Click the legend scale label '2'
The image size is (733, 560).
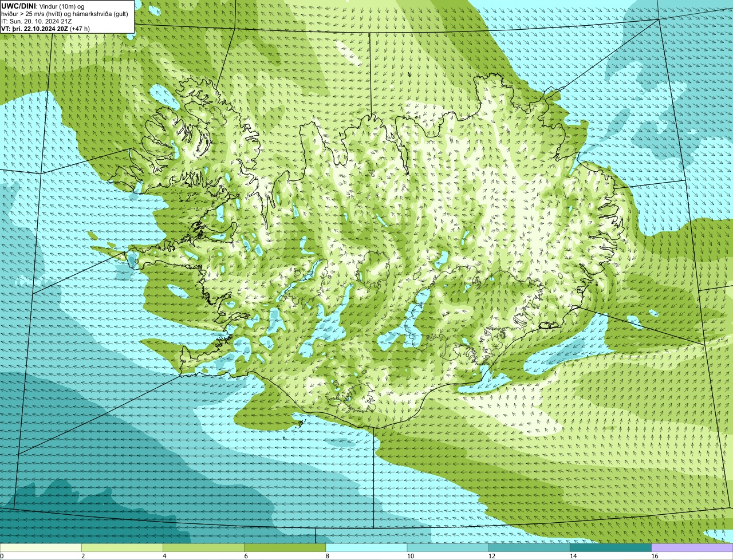point(83,556)
